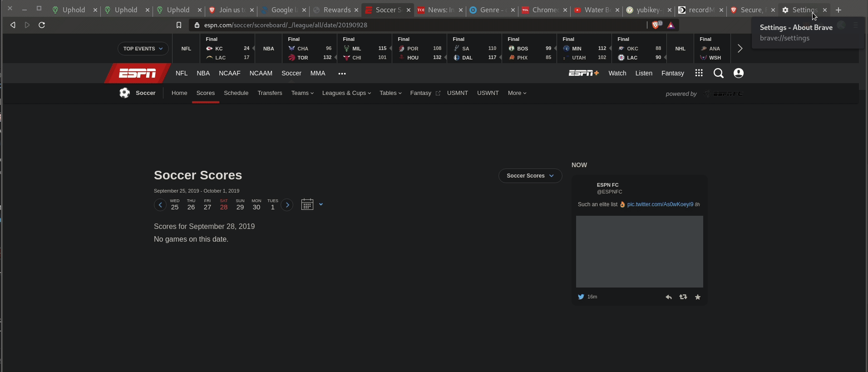Viewport: 868px width, 372px height.
Task: Expand the Top Events dropdown
Action: (143, 49)
